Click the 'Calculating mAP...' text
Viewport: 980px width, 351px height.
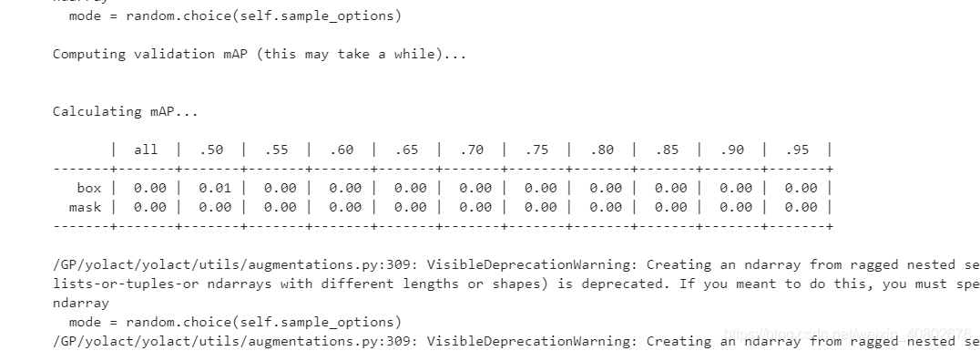point(125,112)
